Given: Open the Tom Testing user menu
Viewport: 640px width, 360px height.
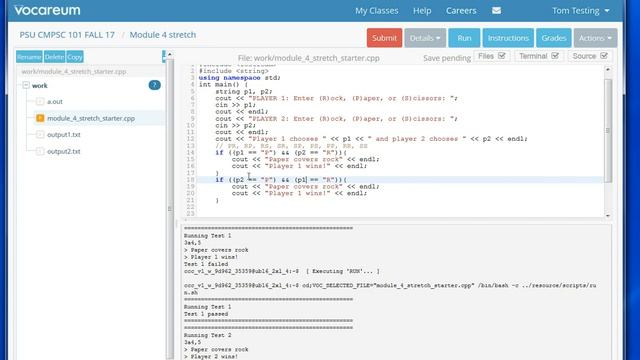Looking at the screenshot, I should [580, 11].
